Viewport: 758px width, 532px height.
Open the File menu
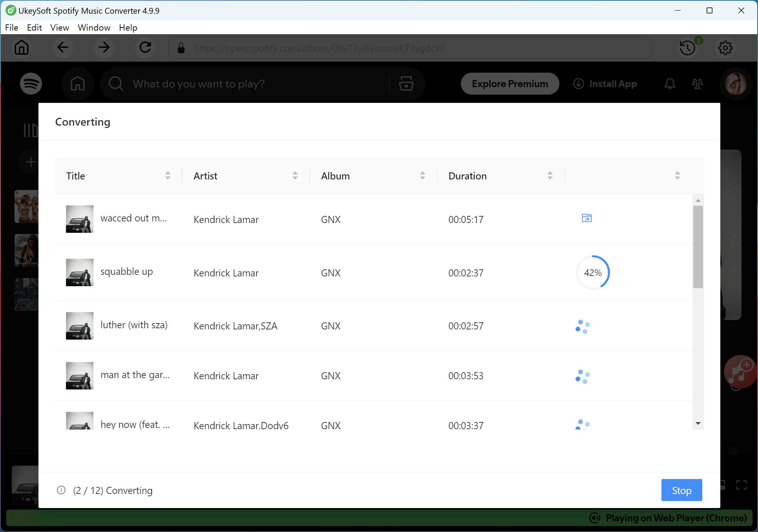click(11, 27)
